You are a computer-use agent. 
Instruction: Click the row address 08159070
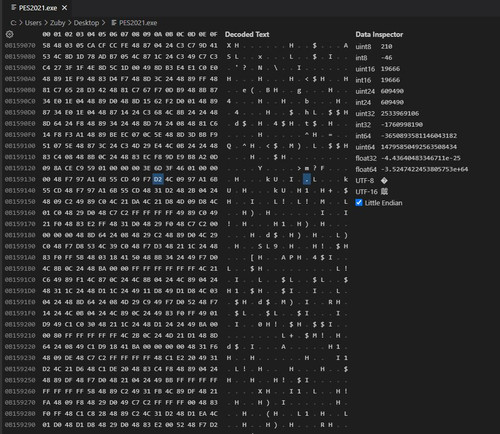(20, 45)
